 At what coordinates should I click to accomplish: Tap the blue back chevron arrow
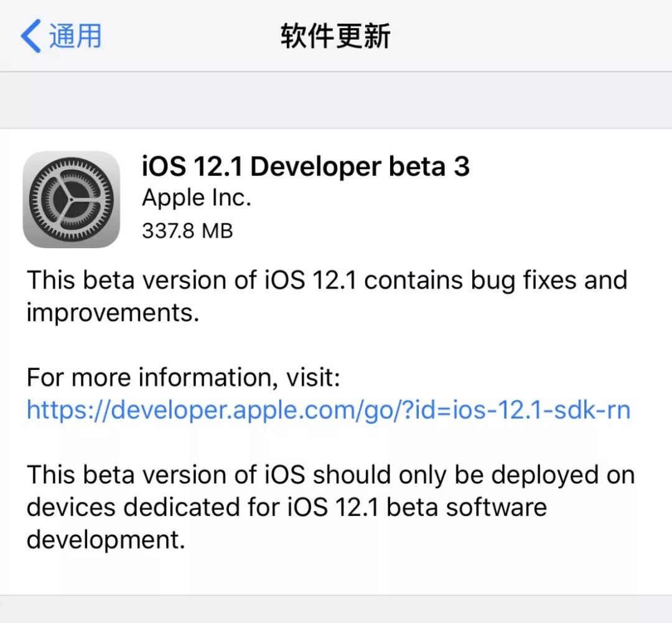31,36
